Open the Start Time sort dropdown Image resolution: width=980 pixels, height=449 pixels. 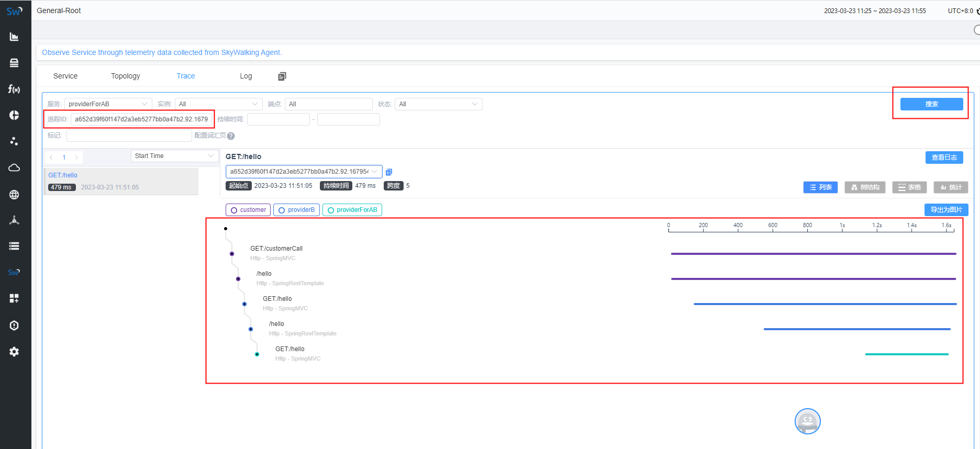point(175,156)
